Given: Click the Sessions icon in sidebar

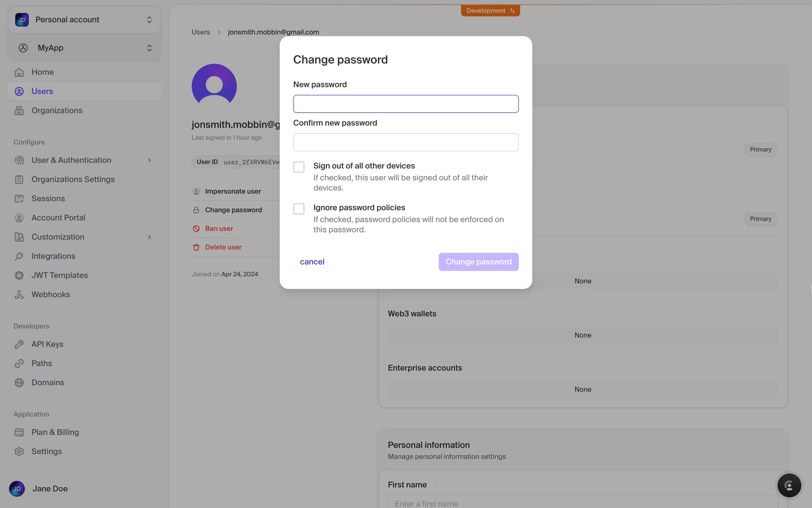Looking at the screenshot, I should coord(19,199).
